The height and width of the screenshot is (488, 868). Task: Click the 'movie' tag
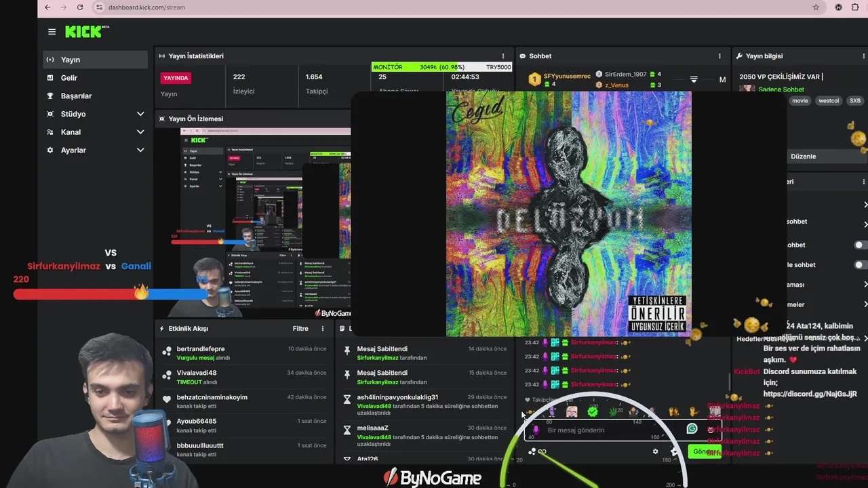pyautogui.click(x=800, y=100)
